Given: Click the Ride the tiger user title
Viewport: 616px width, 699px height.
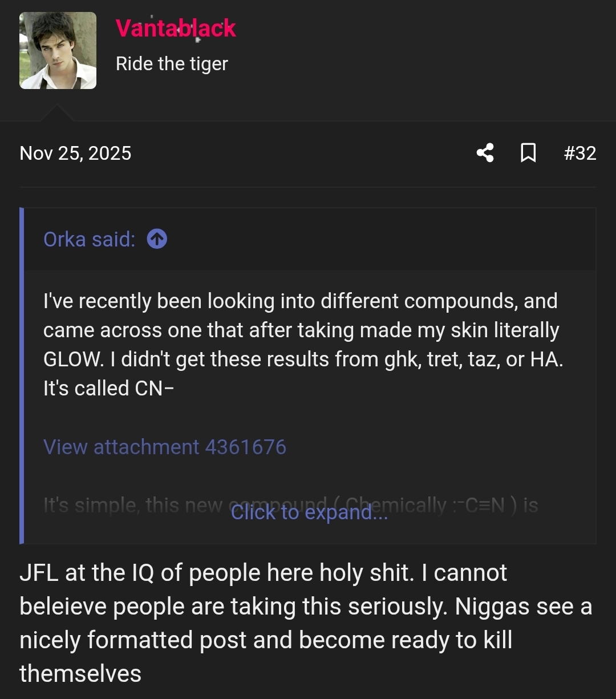Looking at the screenshot, I should [x=172, y=63].
